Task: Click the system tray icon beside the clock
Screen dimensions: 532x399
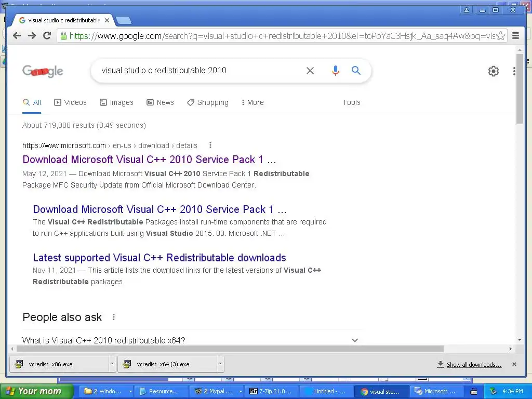Action: pyautogui.click(x=494, y=392)
